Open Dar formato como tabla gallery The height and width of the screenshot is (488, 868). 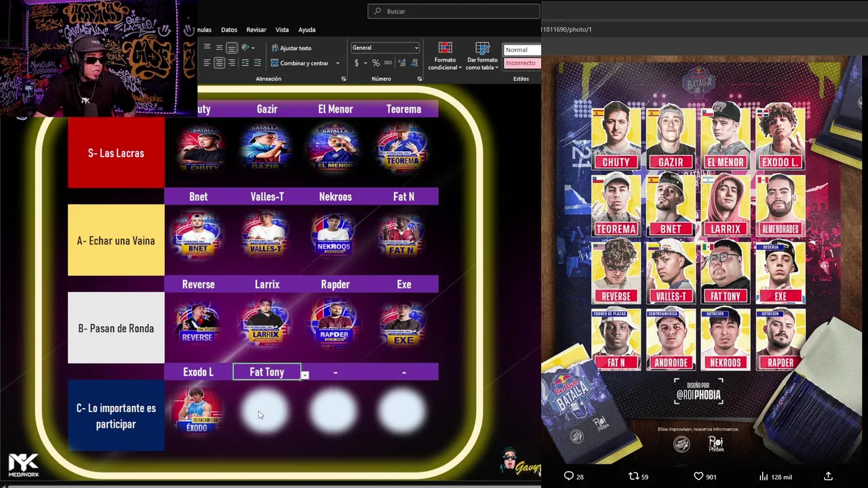coord(482,56)
